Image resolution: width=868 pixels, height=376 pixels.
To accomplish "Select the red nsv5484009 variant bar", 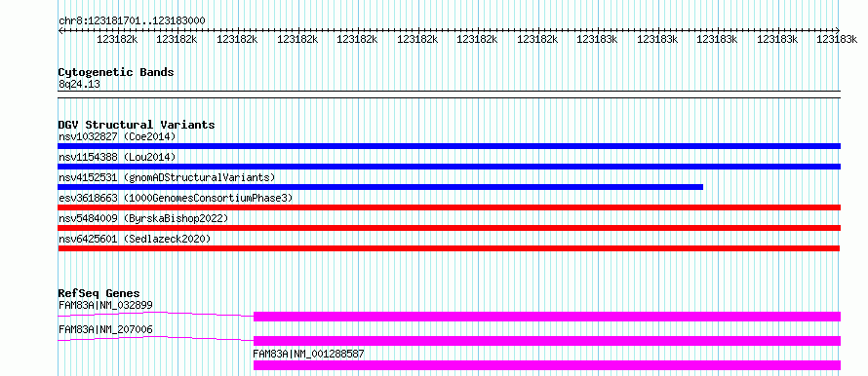I will 450,228.
